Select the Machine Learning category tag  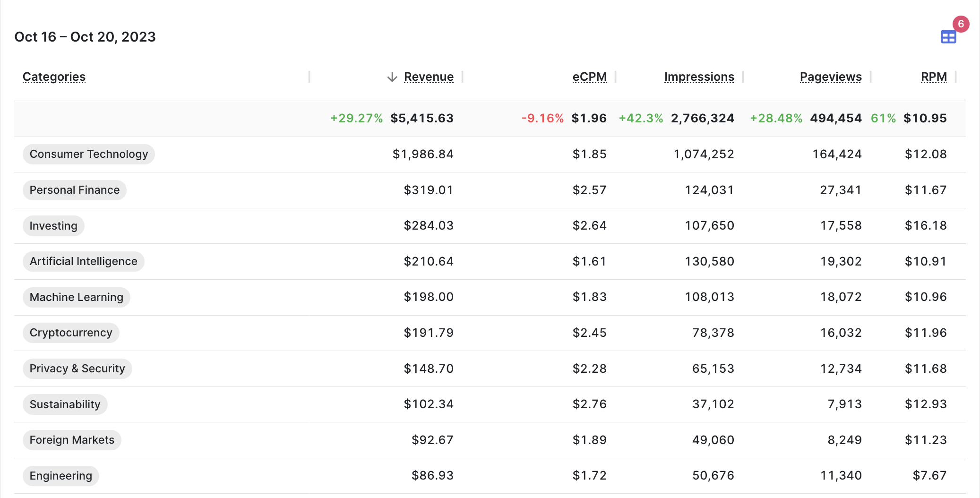77,297
